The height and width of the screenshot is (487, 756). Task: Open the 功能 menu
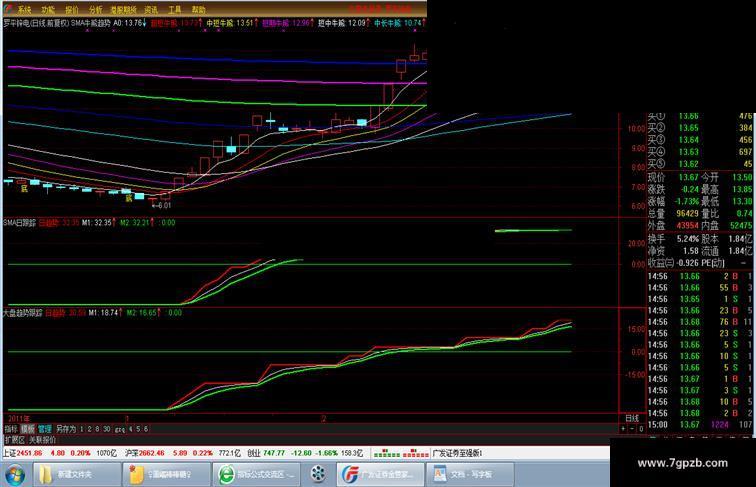pos(48,9)
